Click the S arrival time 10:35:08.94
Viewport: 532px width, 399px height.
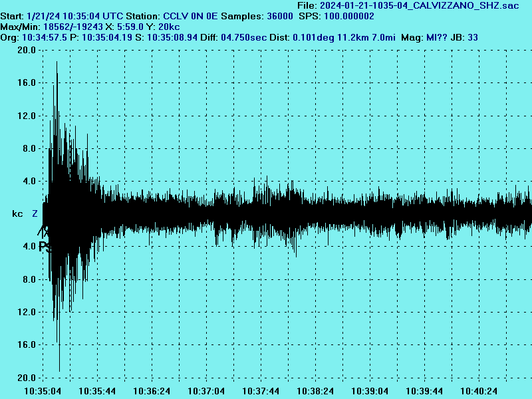172,37
